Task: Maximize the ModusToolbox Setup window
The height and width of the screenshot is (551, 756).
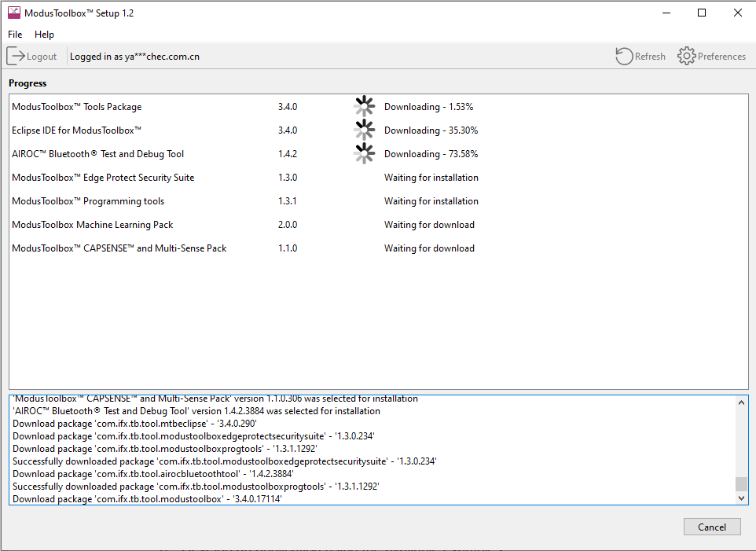Action: (x=702, y=13)
